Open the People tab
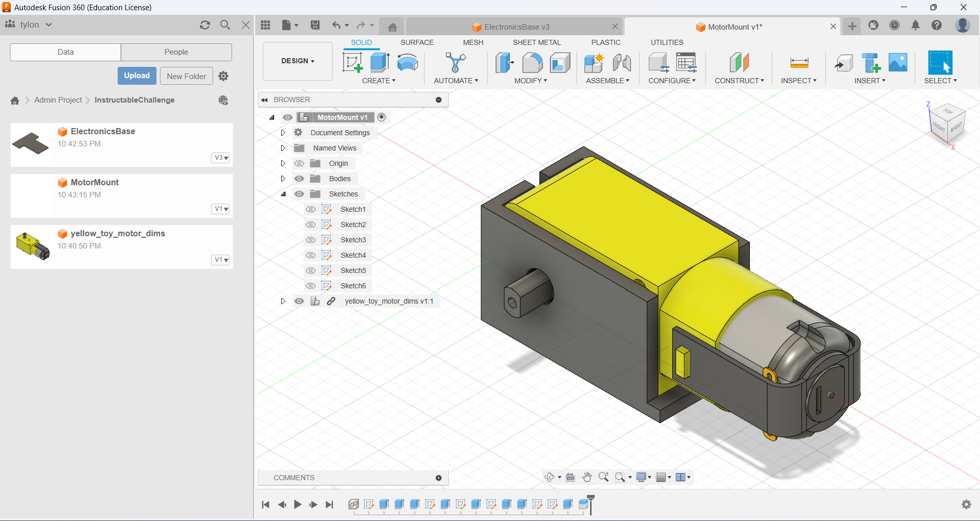The width and height of the screenshot is (980, 521). (176, 52)
